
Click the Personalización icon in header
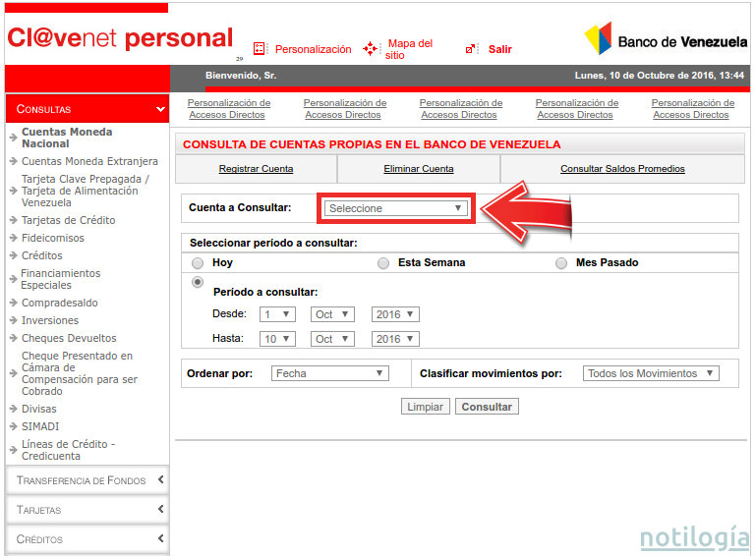pyautogui.click(x=259, y=49)
